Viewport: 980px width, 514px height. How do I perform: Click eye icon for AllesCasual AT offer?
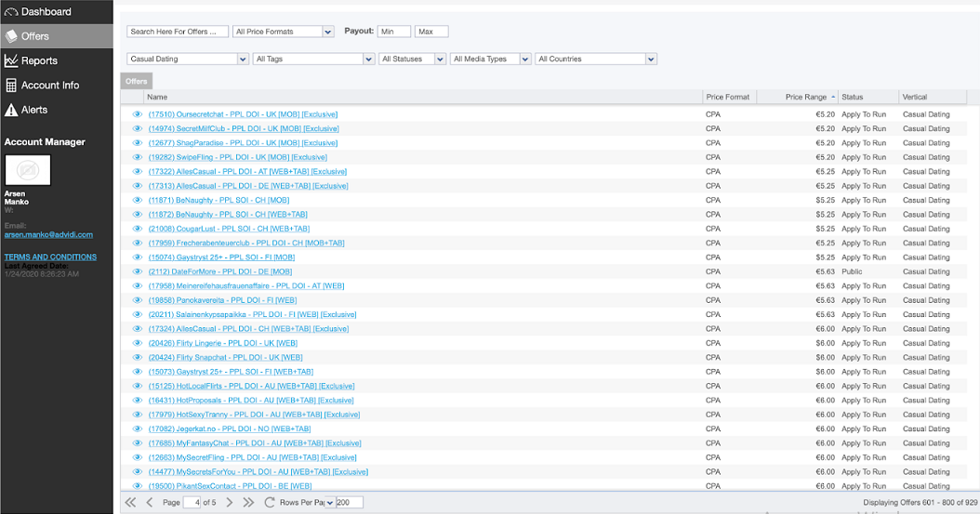tap(137, 171)
